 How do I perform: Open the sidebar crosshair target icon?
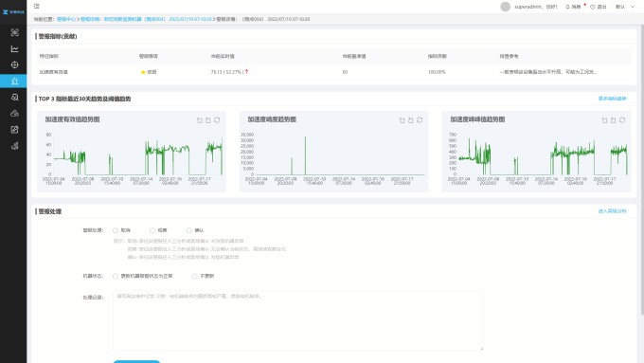coord(15,65)
